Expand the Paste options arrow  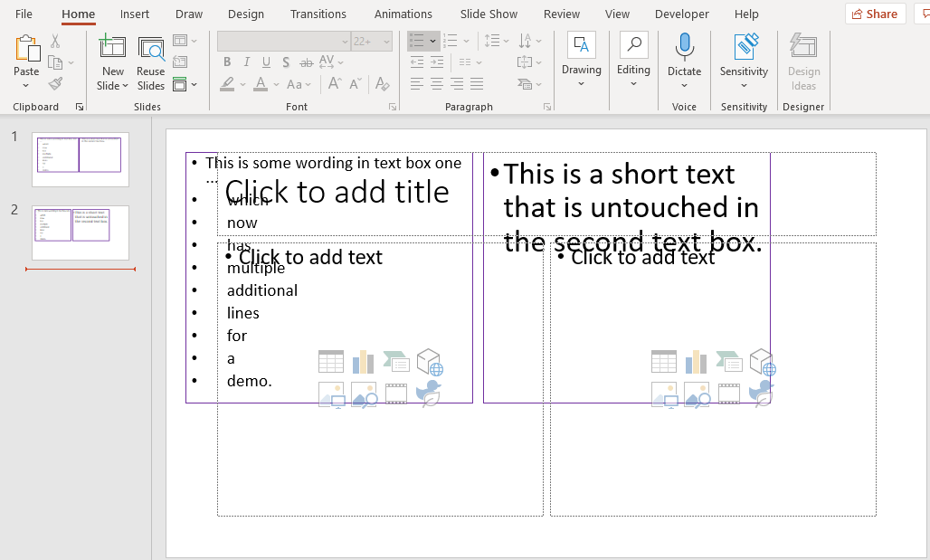tap(26, 86)
